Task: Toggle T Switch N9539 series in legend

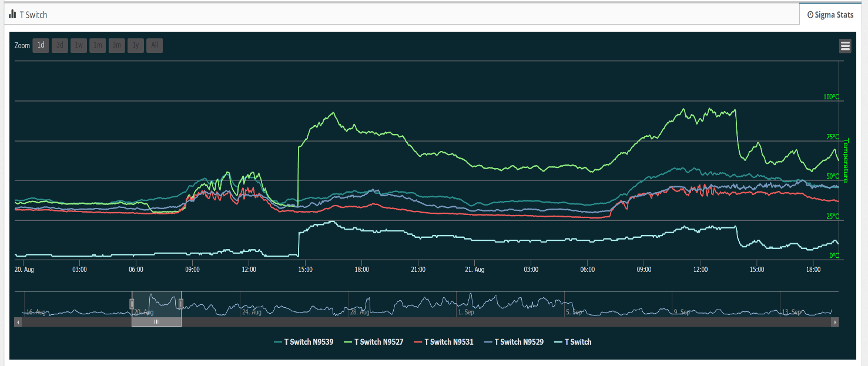Action: pyautogui.click(x=304, y=342)
